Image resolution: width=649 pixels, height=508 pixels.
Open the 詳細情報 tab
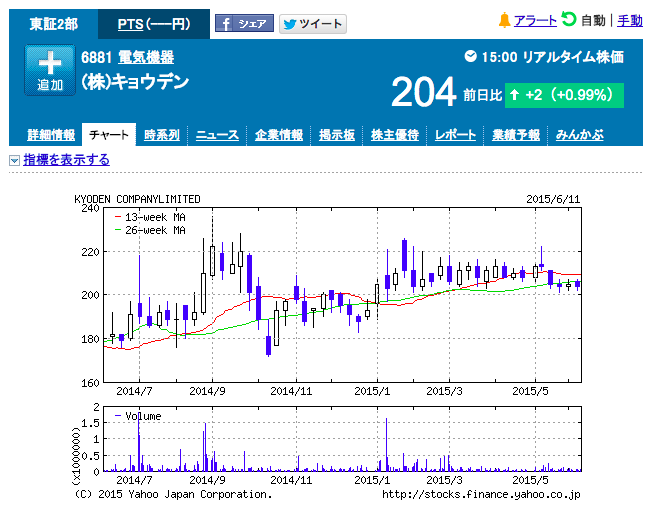pos(51,135)
